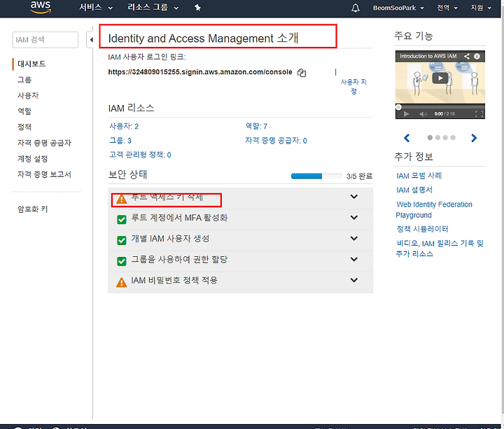Image resolution: width=504 pixels, height=429 pixels.
Task: Select the fourth carousel dot
Action: [453, 138]
